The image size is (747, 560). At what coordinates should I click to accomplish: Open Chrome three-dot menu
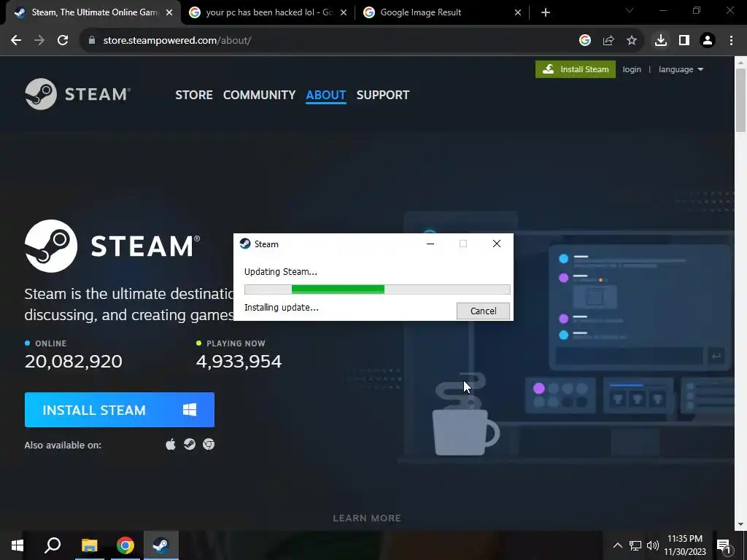coord(731,41)
